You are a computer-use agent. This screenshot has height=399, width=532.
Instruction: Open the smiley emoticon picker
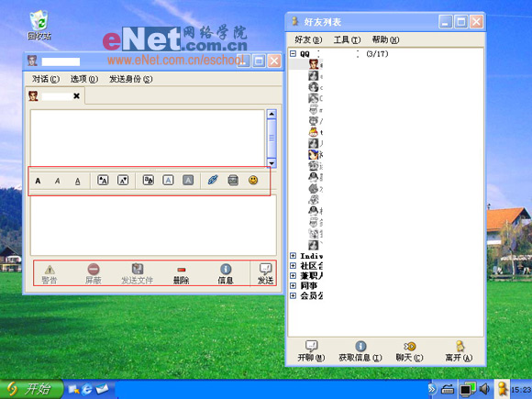pyautogui.click(x=253, y=180)
